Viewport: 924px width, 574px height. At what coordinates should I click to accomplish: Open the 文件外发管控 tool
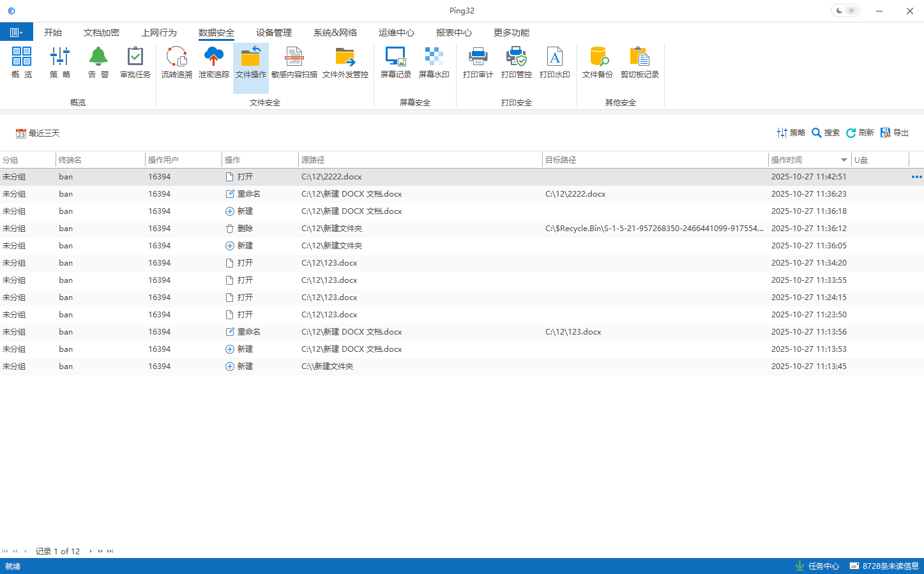pyautogui.click(x=345, y=63)
